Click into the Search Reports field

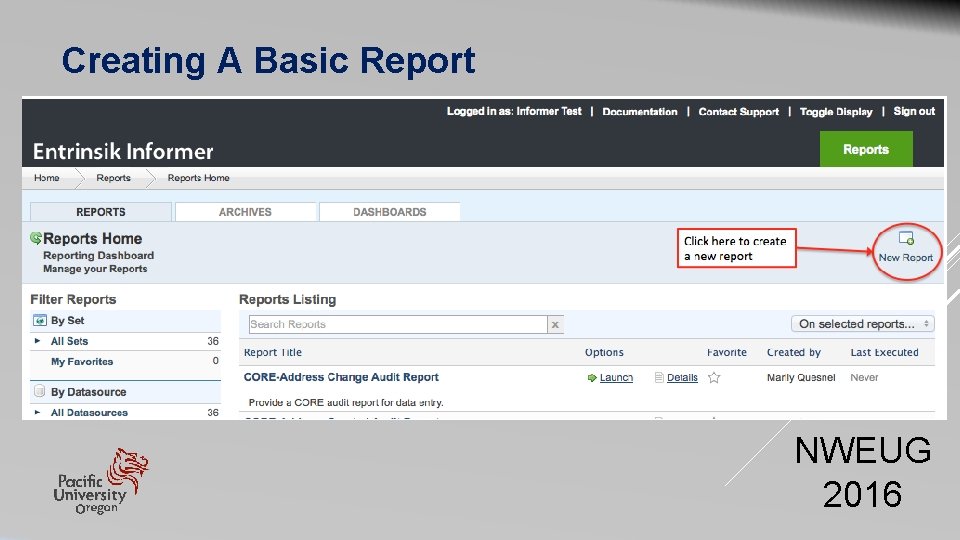[398, 324]
